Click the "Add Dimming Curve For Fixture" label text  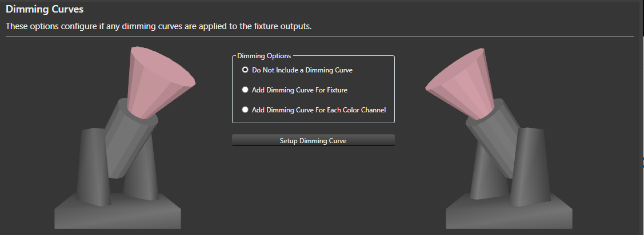click(299, 90)
